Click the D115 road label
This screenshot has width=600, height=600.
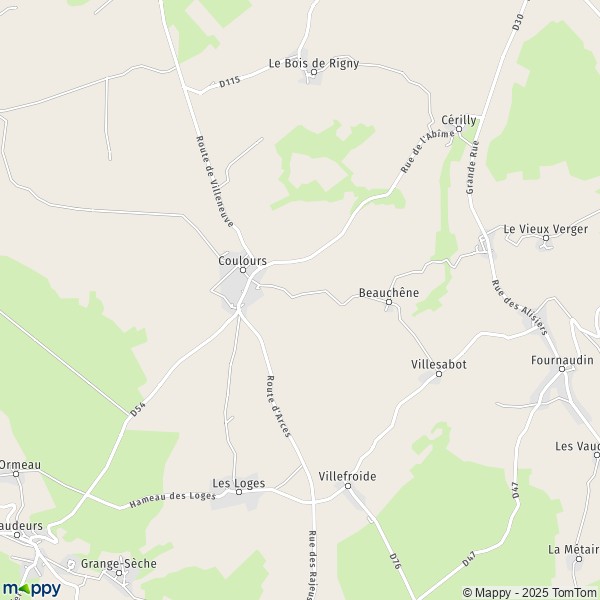click(x=230, y=82)
